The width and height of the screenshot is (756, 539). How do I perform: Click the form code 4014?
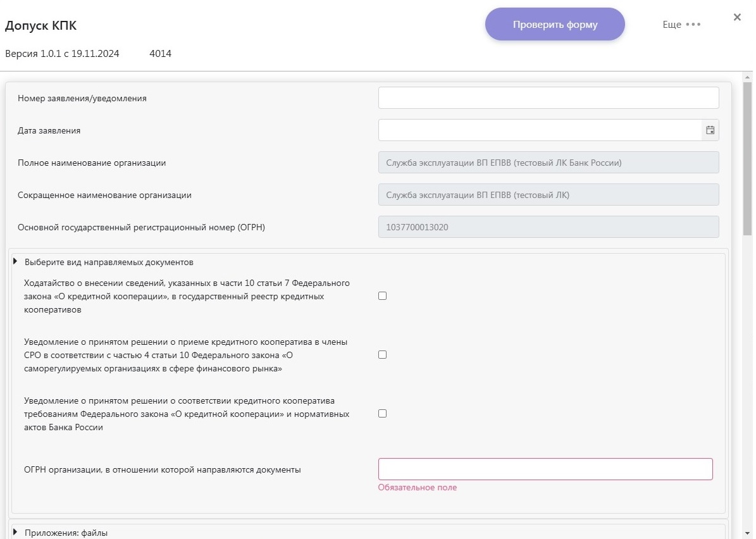pos(160,54)
